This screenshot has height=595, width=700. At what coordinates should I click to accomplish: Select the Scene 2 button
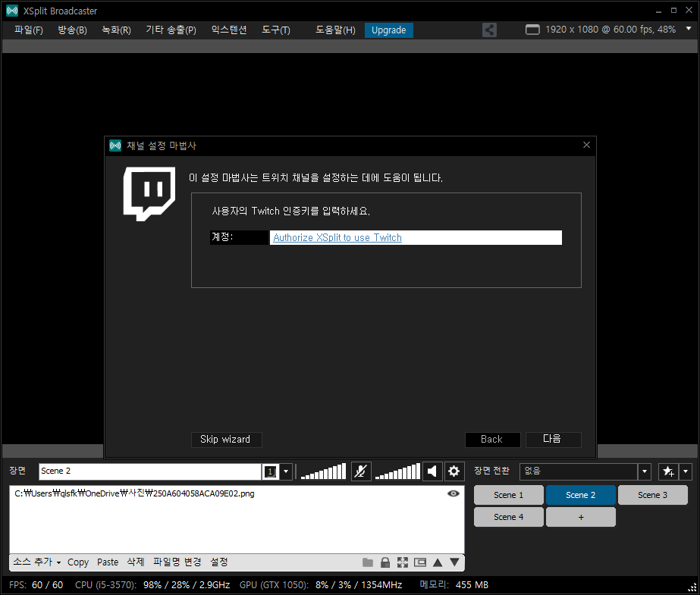tap(581, 495)
